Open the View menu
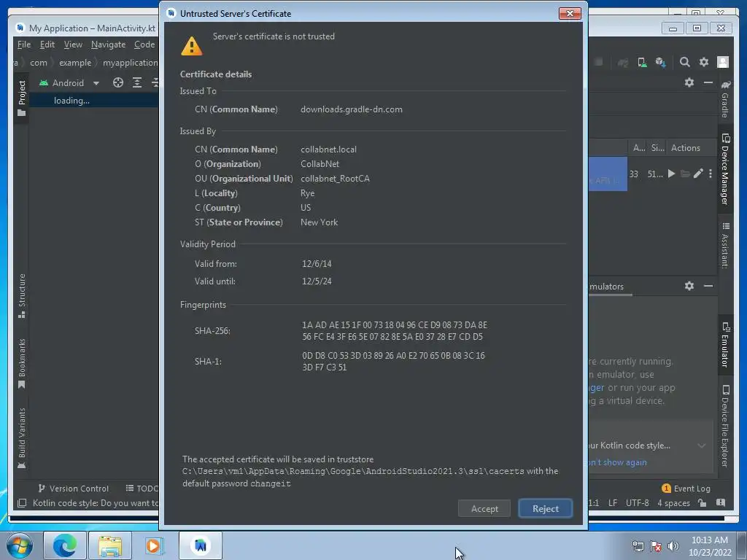This screenshot has width=747, height=560. click(73, 44)
